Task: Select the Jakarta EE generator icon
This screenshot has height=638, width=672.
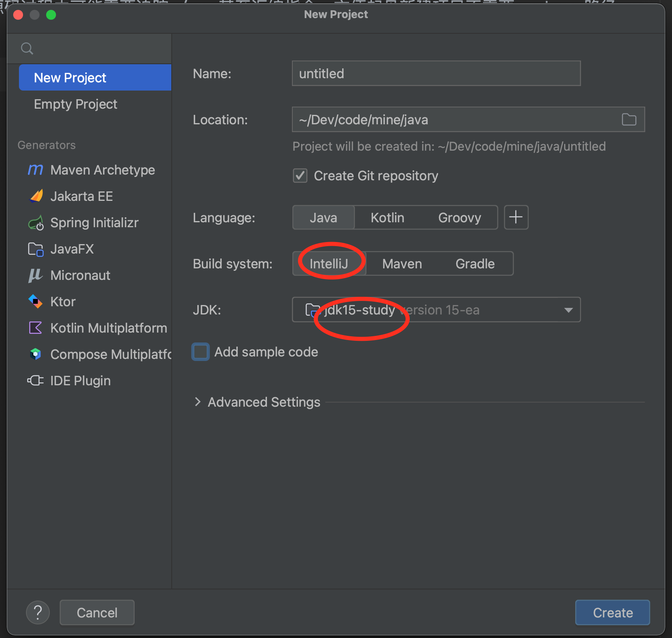Action: point(36,196)
